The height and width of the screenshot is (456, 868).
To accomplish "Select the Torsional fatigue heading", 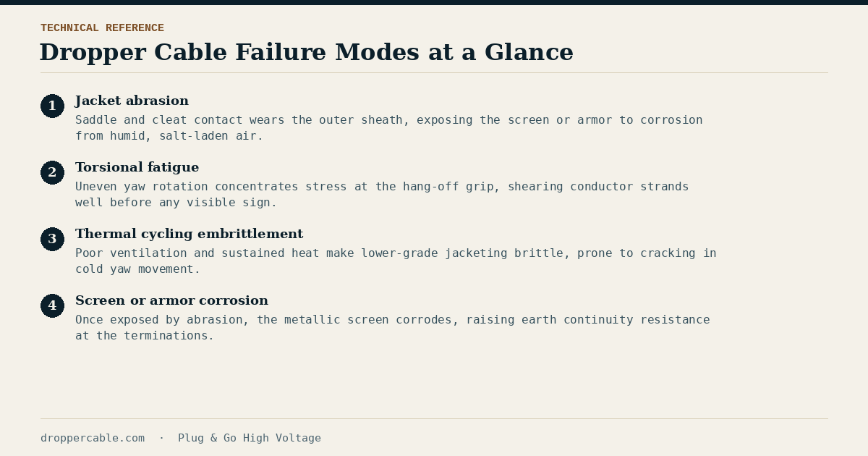I will [x=137, y=167].
